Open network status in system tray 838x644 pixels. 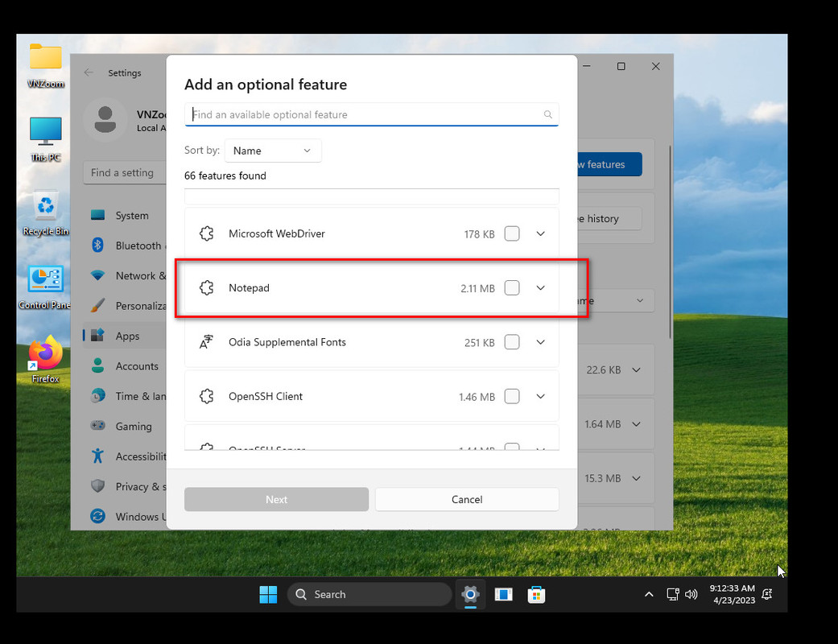[x=673, y=594]
